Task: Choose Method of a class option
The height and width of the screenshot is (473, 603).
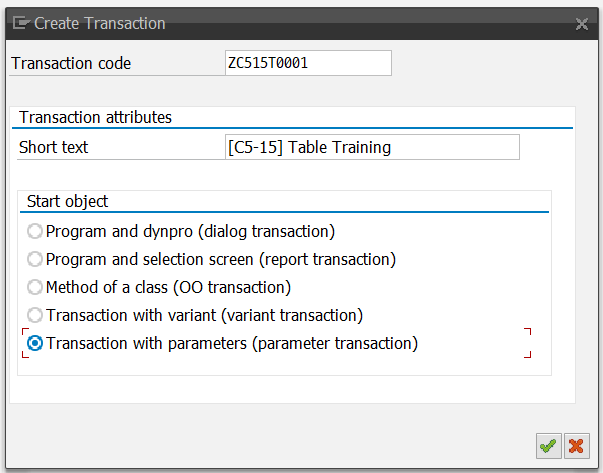Action: click(x=35, y=287)
